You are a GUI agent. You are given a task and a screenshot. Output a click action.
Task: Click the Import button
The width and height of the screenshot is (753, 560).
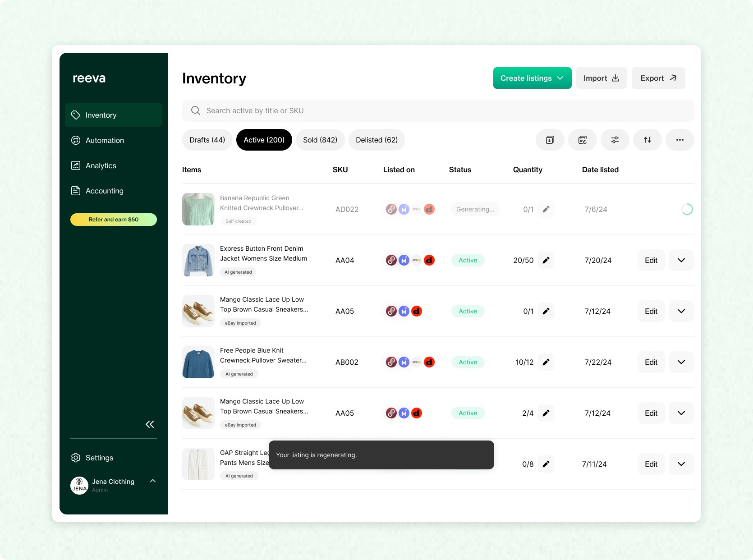pyautogui.click(x=601, y=78)
